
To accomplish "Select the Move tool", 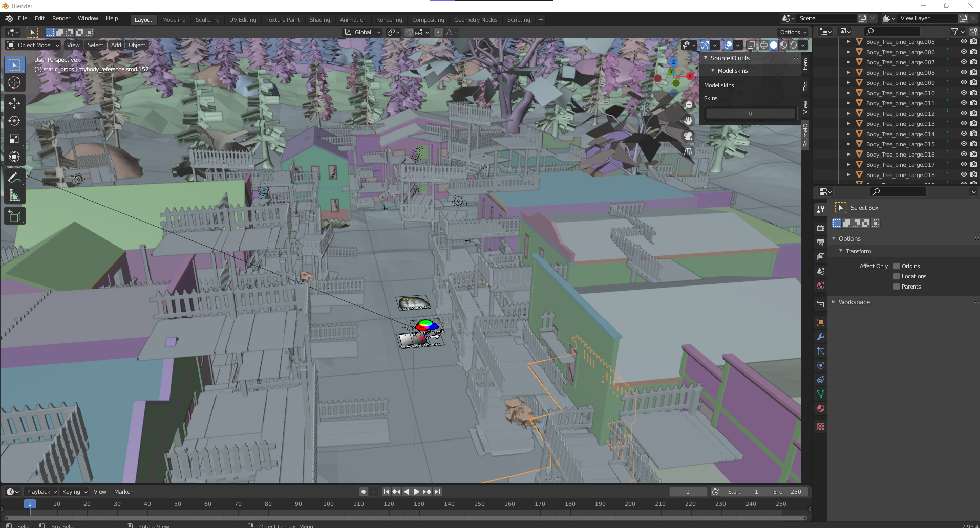I will click(x=14, y=103).
